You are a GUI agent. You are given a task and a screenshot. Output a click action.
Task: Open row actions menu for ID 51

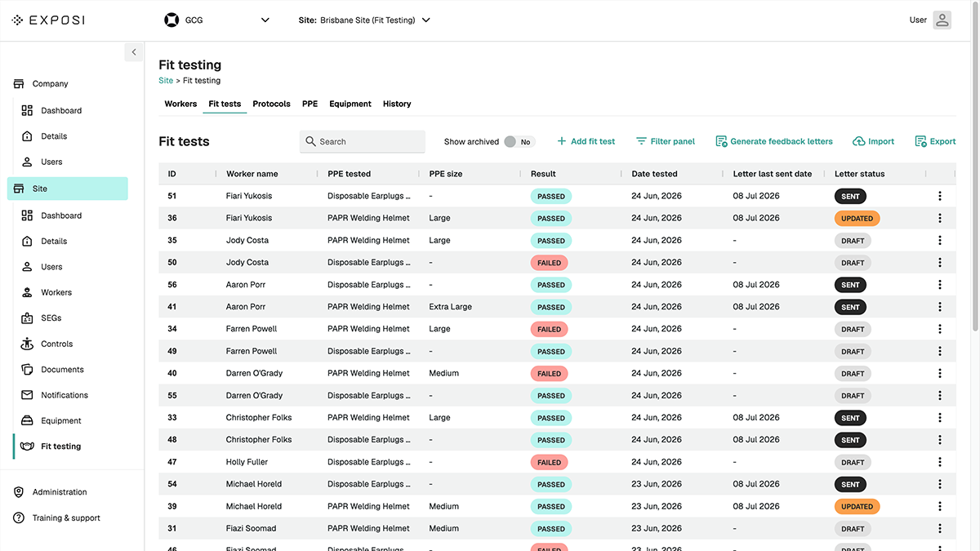pyautogui.click(x=940, y=196)
